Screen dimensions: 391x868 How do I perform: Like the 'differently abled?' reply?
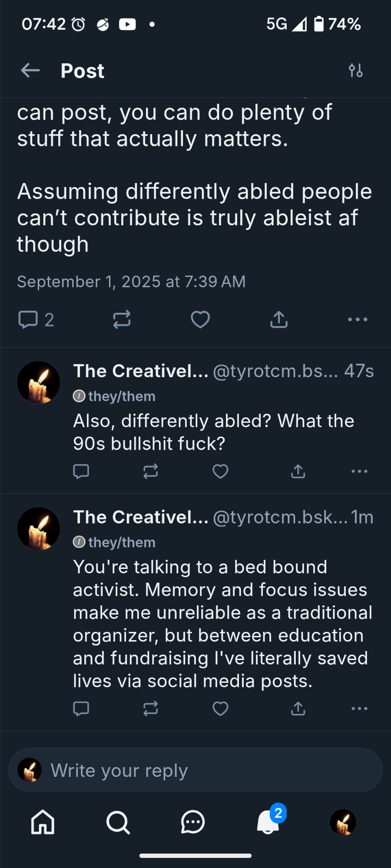point(220,471)
